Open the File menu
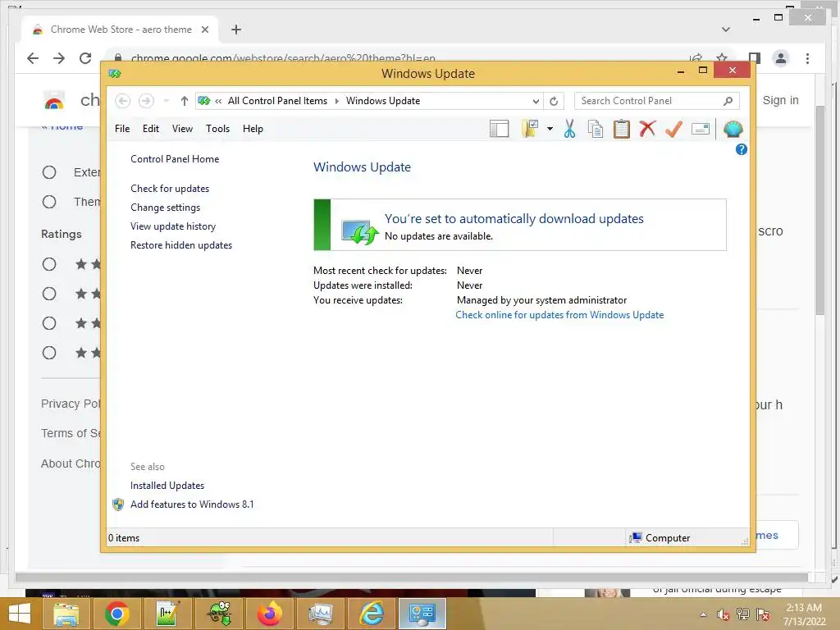 click(x=122, y=129)
